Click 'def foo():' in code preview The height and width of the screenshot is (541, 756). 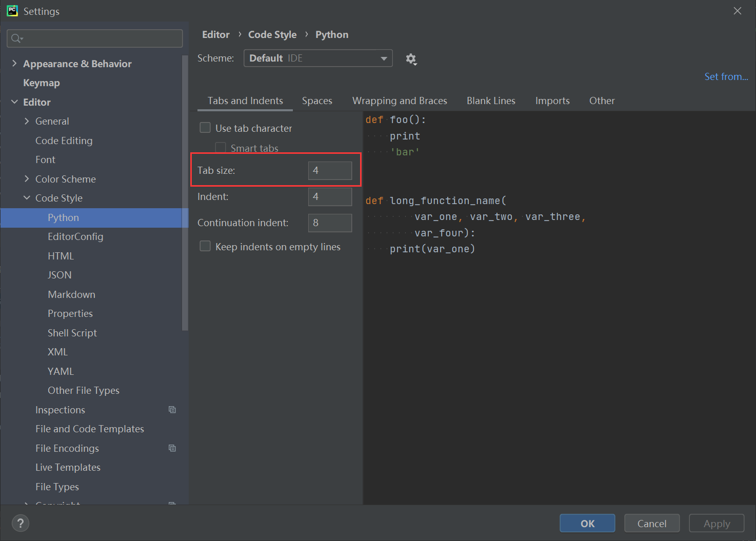pos(395,119)
